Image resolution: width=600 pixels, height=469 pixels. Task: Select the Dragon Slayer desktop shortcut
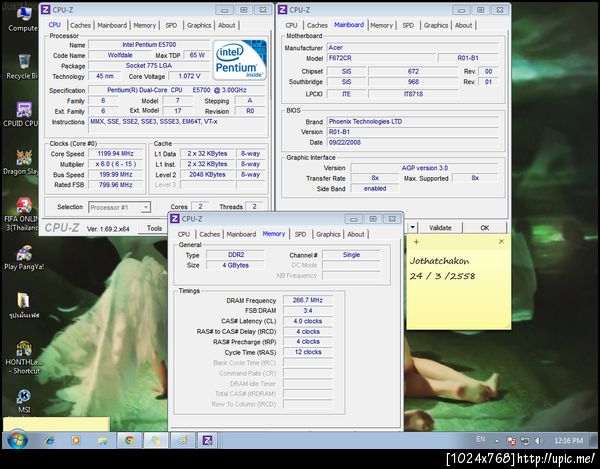22,161
